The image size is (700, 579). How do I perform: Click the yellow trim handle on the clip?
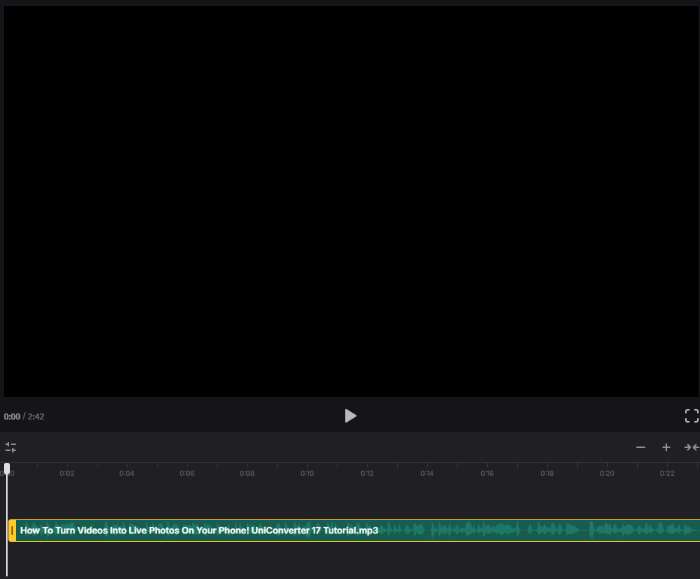click(12, 531)
